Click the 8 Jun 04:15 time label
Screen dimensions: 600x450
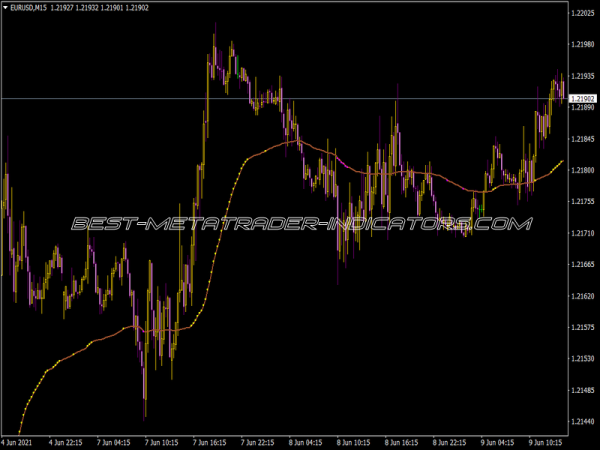point(304,441)
